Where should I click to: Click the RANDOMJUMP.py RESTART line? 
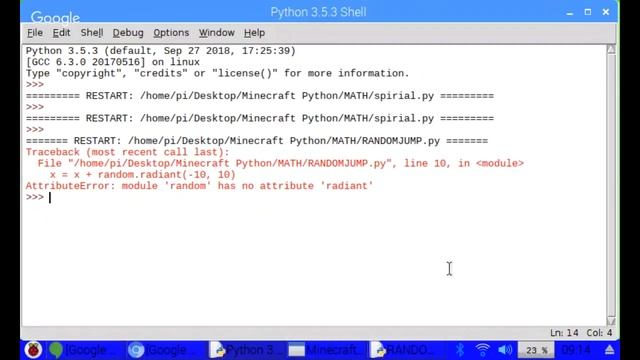pyautogui.click(x=257, y=141)
